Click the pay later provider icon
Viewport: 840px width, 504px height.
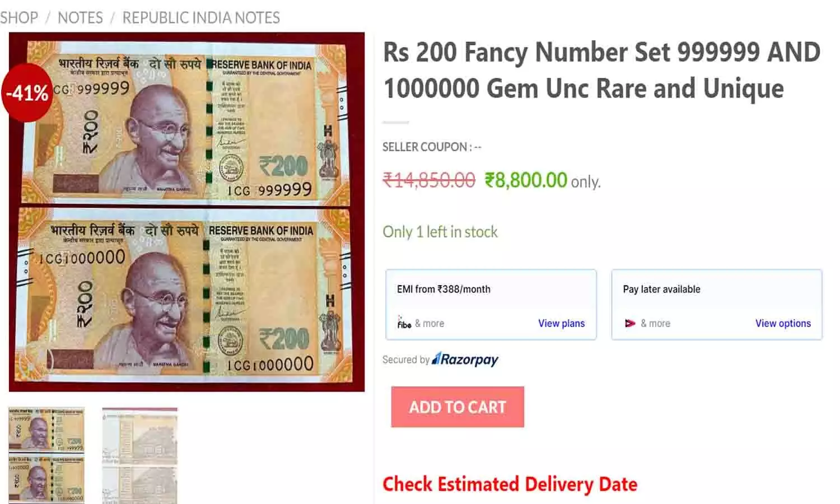click(x=630, y=323)
